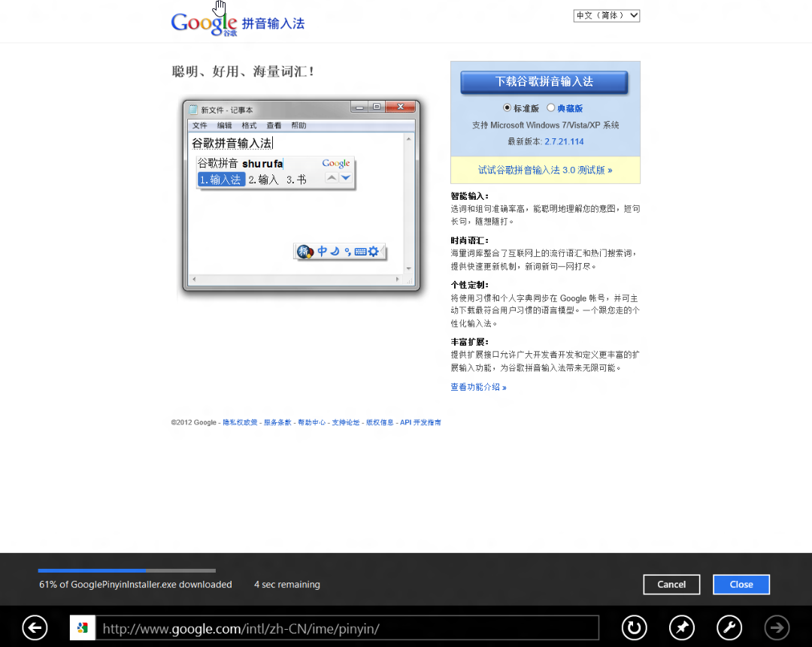
Task: Click the 智能输入 section heading
Action: (x=469, y=196)
